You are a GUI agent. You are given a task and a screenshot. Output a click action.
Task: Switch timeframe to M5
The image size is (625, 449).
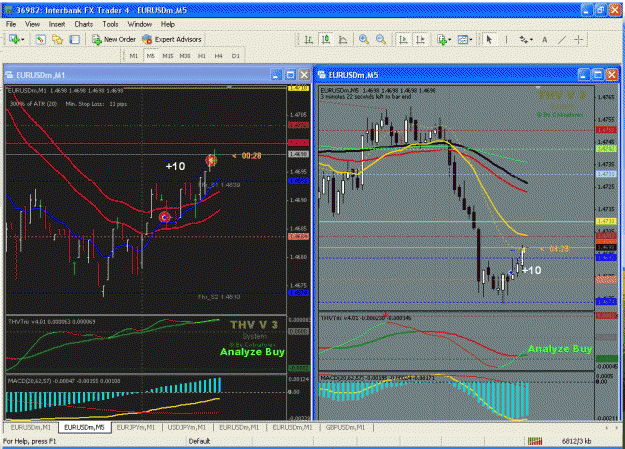point(150,56)
